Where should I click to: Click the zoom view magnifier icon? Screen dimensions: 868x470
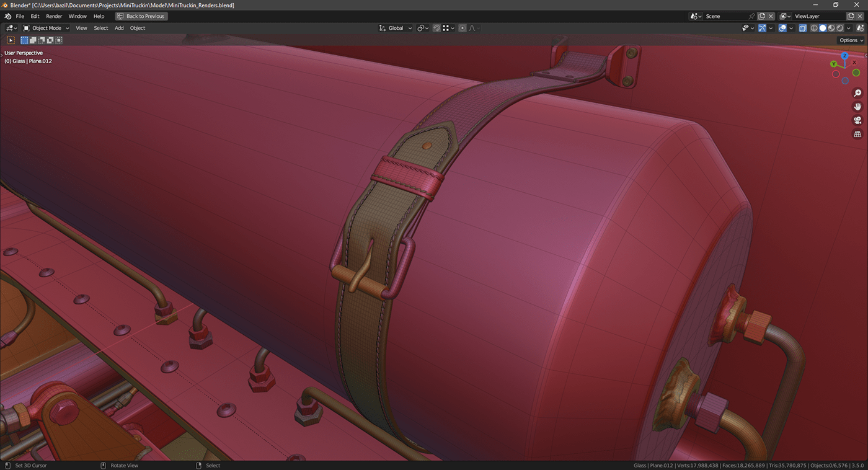tap(857, 93)
